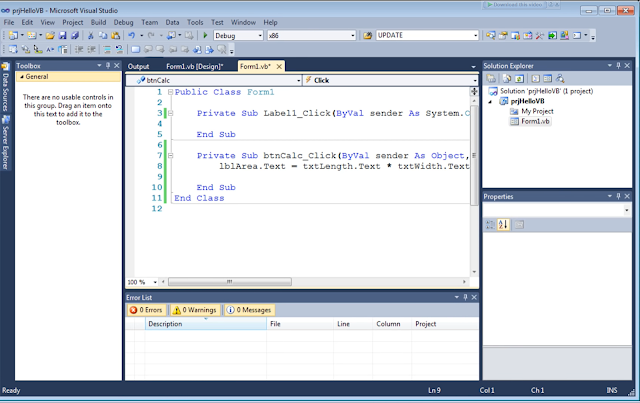
Task: Open the Debug configuration dropdown
Action: click(x=260, y=36)
